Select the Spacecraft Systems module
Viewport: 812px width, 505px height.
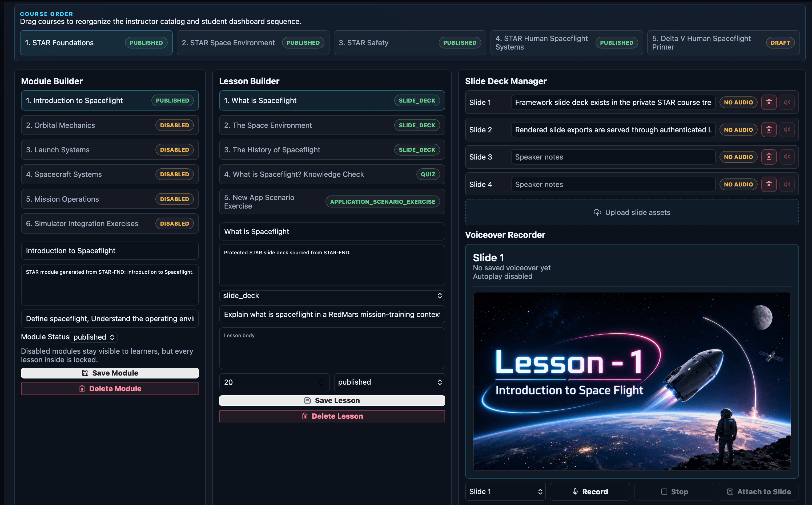tap(110, 174)
